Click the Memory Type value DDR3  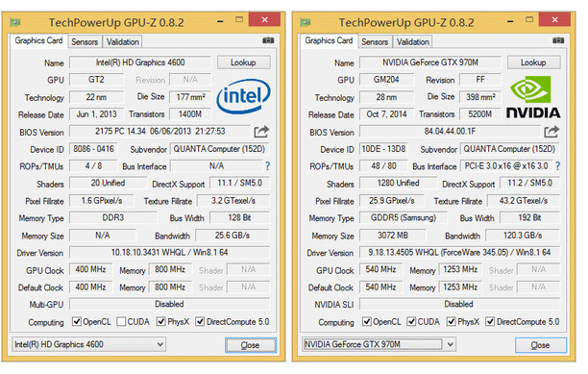[113, 217]
